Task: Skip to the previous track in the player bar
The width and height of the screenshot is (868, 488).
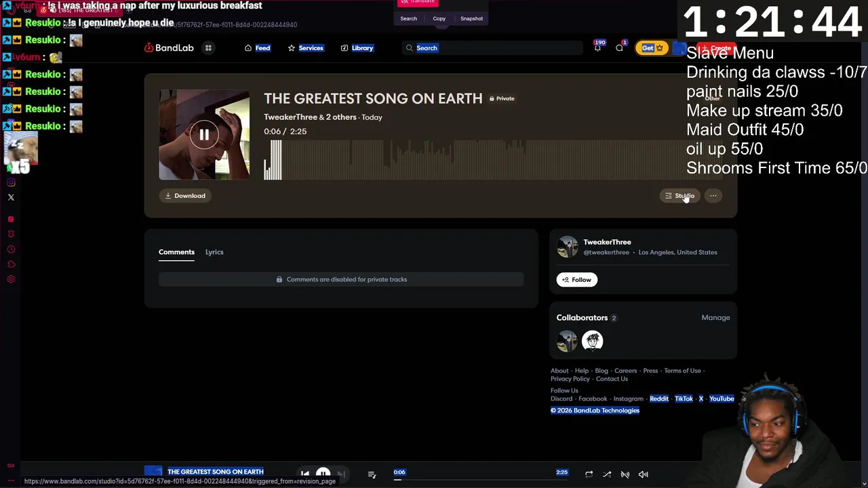Action: click(304, 474)
